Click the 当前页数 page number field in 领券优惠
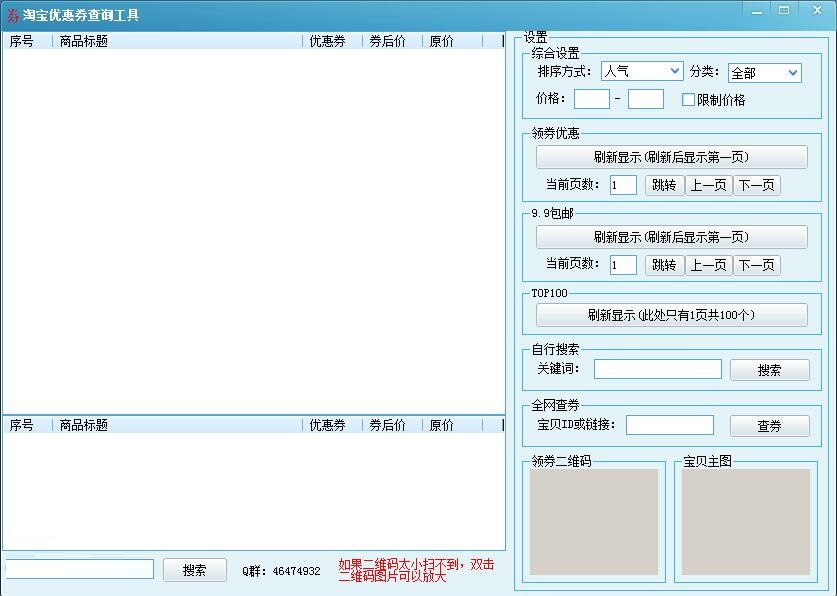Viewport: 837px width, 596px height. (622, 184)
